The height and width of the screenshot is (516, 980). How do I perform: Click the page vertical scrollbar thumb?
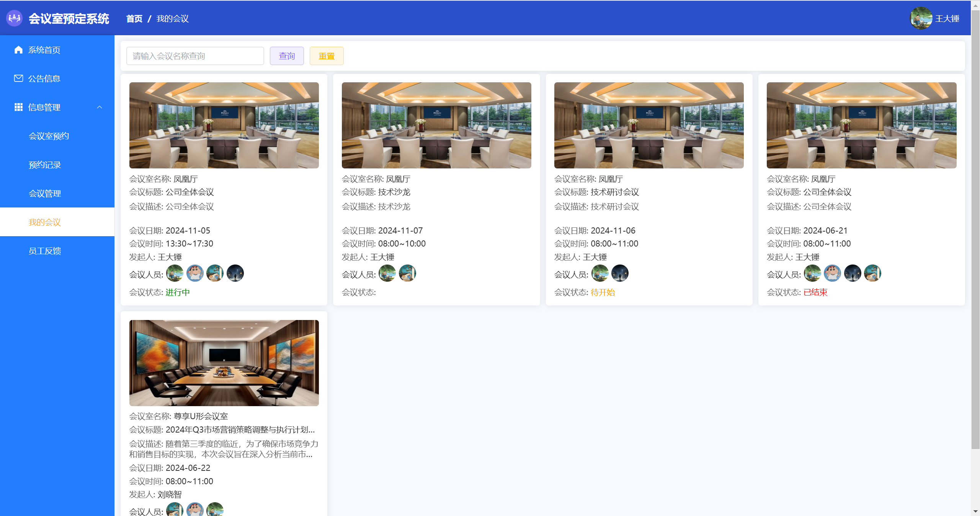(x=975, y=230)
